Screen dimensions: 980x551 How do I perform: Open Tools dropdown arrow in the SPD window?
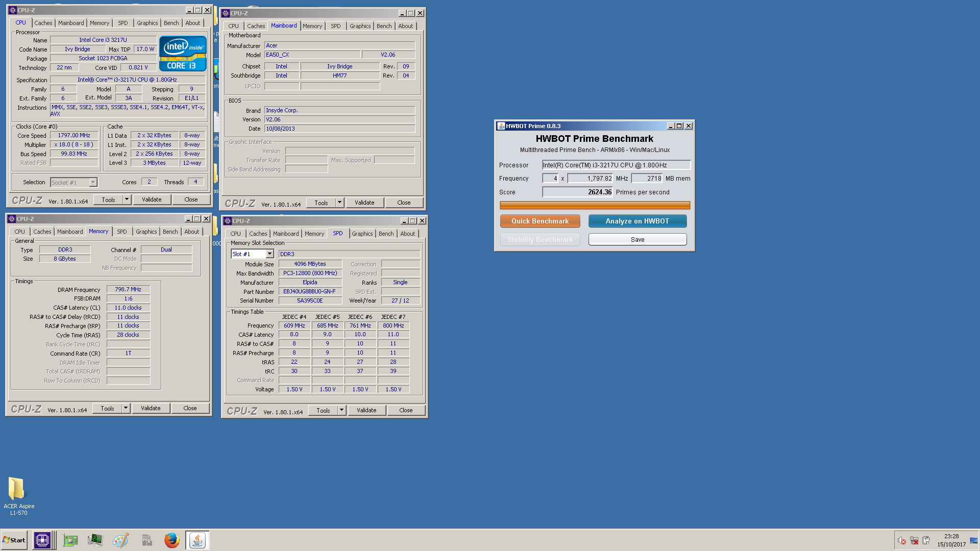[x=342, y=410]
